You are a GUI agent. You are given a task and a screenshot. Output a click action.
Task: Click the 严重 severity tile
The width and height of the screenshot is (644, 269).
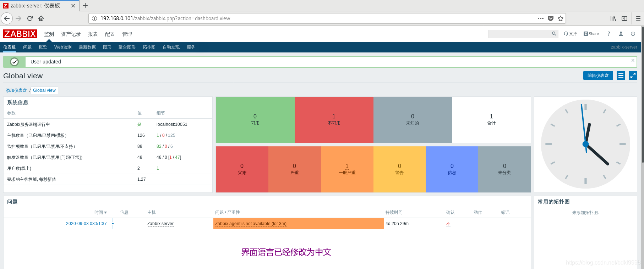[x=295, y=169]
